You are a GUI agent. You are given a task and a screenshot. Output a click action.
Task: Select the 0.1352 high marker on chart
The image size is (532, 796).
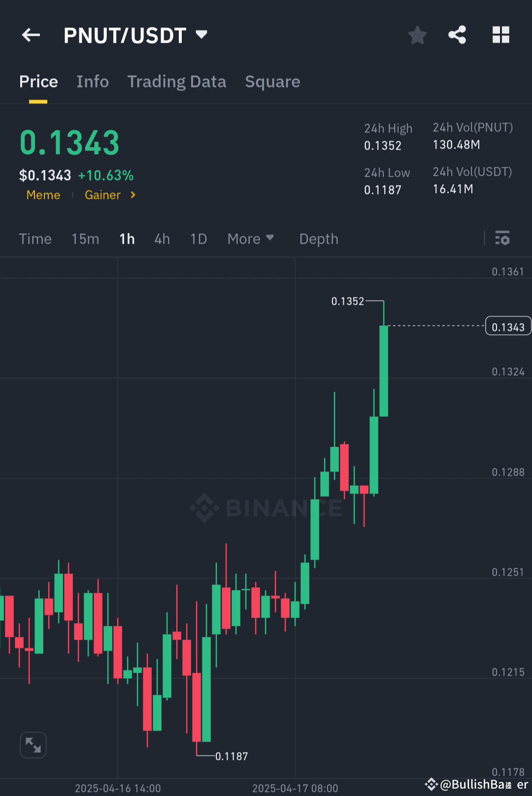click(x=348, y=301)
